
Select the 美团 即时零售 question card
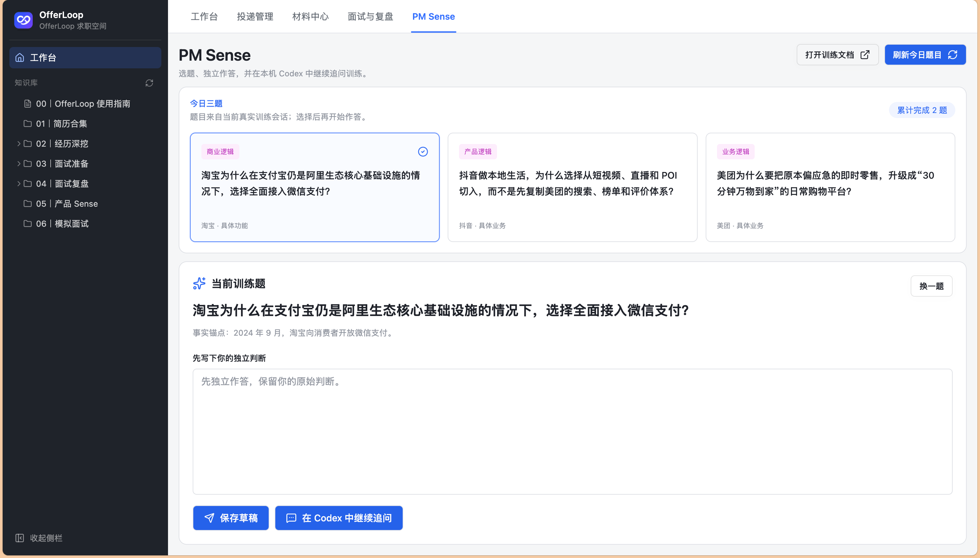(x=830, y=187)
